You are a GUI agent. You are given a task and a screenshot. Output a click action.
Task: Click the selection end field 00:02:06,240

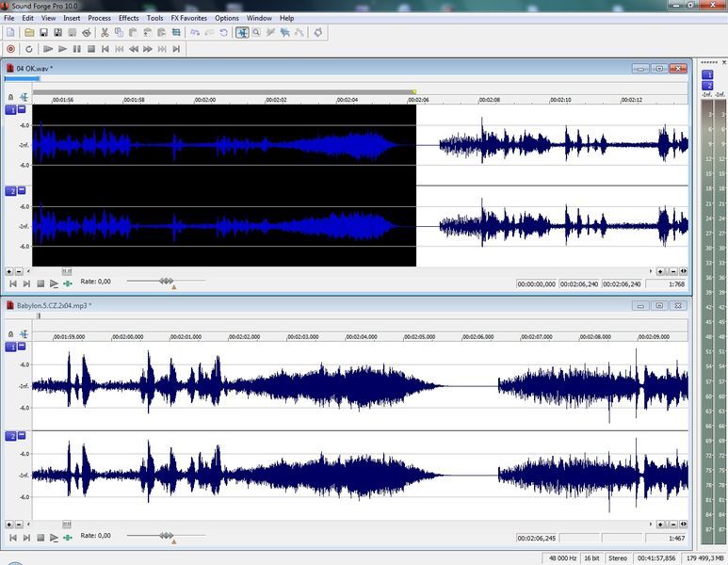pos(579,284)
